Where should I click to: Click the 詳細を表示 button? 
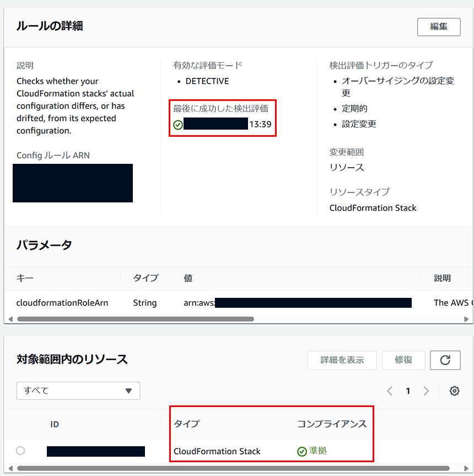coord(342,360)
